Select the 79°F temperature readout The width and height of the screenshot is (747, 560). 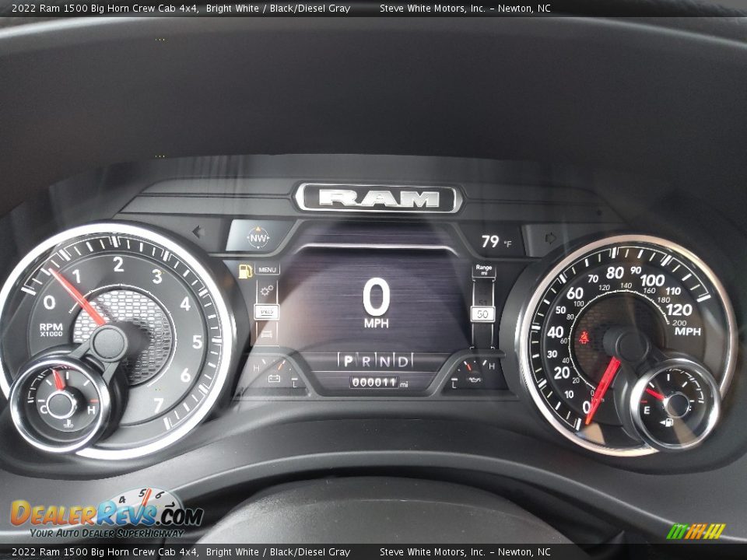490,241
